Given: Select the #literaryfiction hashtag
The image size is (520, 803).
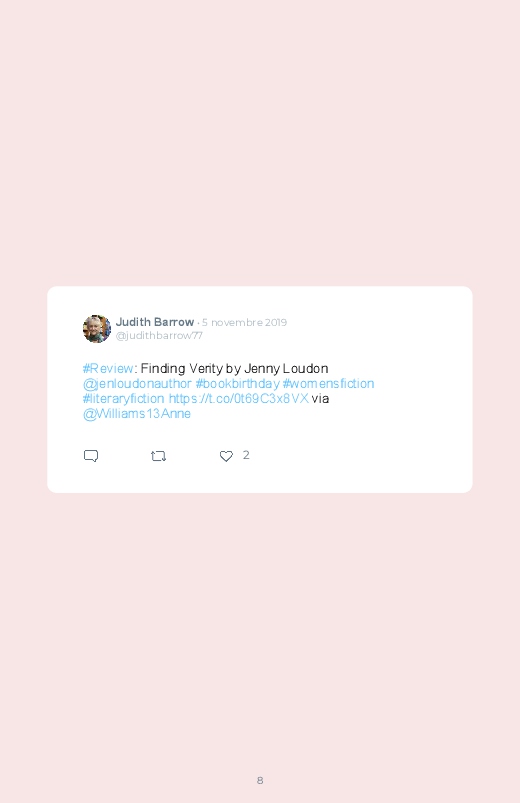Looking at the screenshot, I should click(x=123, y=398).
